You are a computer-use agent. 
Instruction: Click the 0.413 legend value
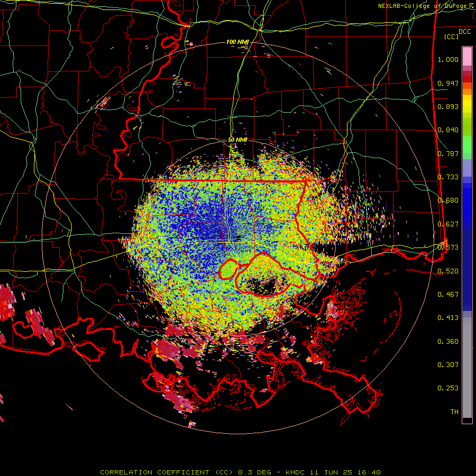point(448,318)
